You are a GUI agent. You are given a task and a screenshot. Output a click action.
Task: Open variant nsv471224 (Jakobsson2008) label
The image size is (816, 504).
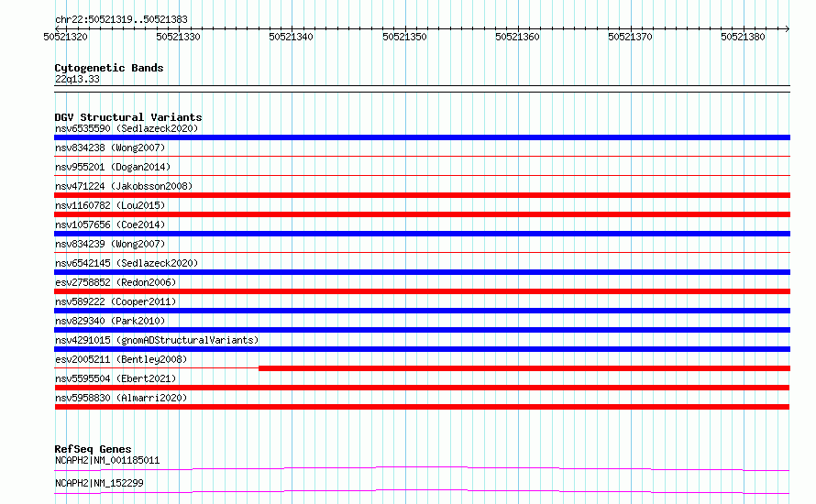[124, 186]
